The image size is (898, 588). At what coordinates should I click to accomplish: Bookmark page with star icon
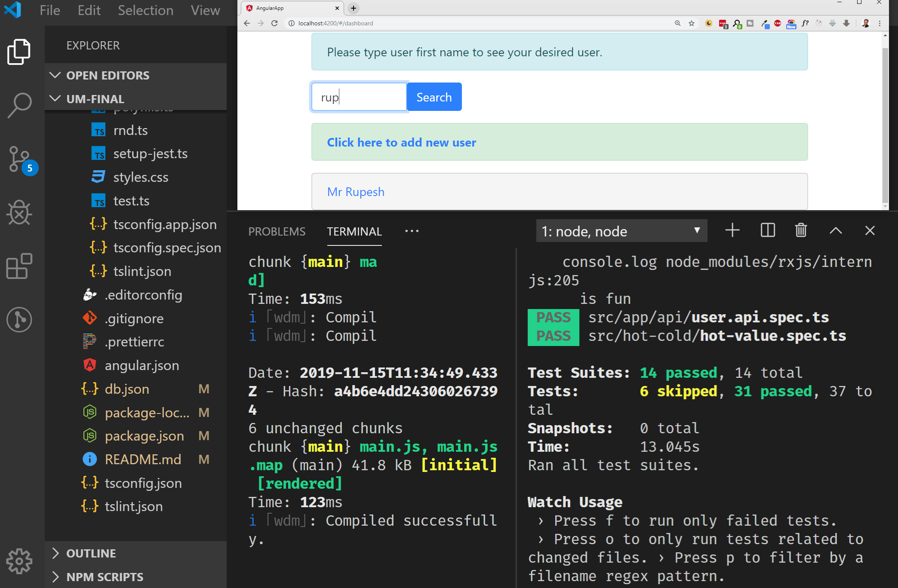[x=692, y=23]
